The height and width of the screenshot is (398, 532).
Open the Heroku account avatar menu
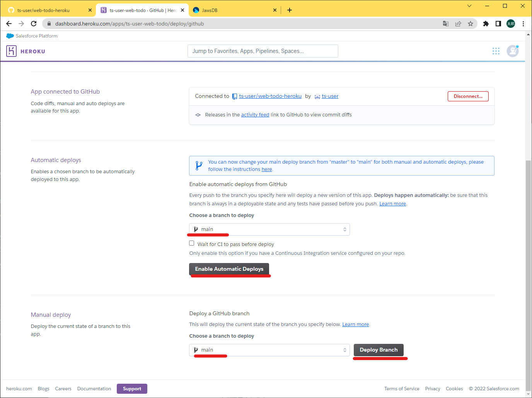point(513,51)
